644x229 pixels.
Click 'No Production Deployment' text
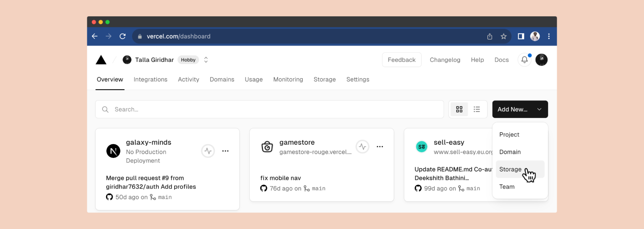(146, 156)
